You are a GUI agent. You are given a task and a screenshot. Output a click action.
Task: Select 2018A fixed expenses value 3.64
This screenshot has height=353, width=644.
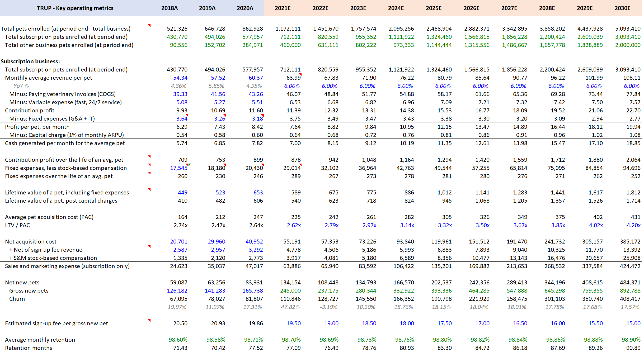(x=182, y=118)
